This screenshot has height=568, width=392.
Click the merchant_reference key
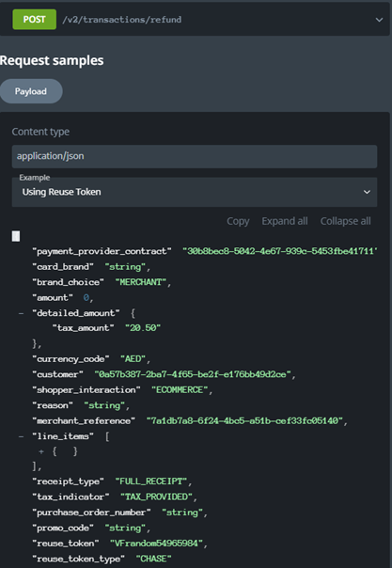pos(84,420)
